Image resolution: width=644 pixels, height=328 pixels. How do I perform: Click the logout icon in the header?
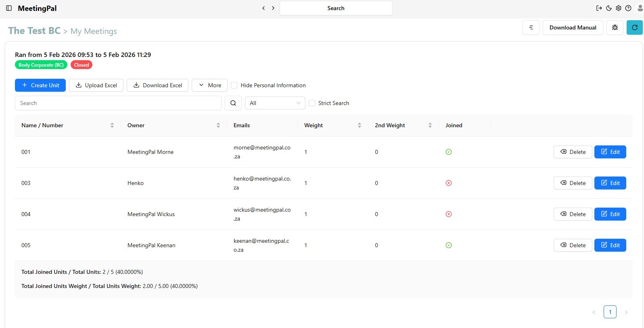pyautogui.click(x=599, y=8)
